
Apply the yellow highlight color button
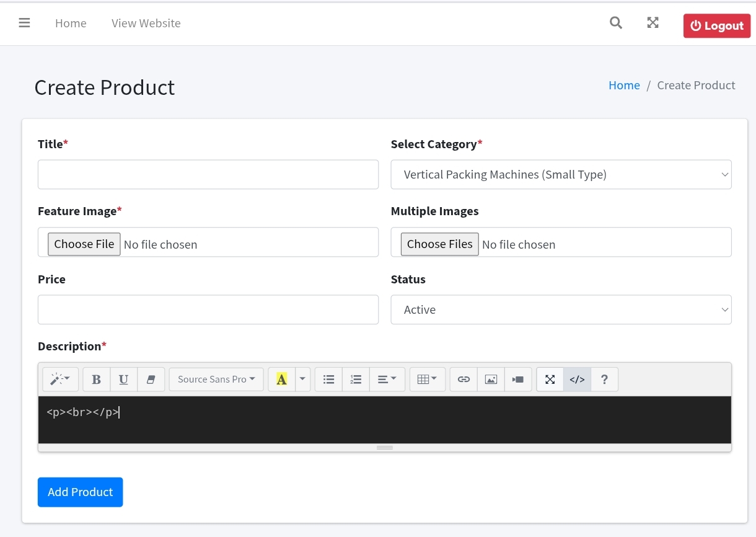[x=281, y=379]
